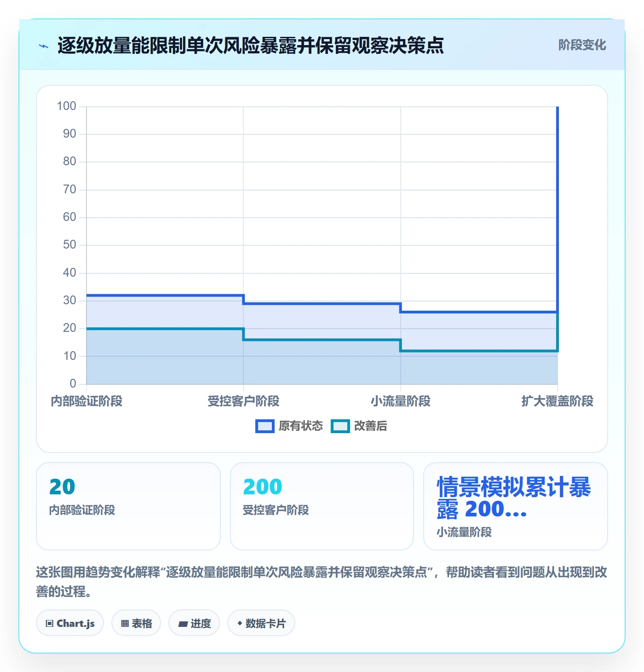Select the 表格 tag
The image size is (644, 672).
coord(136,623)
